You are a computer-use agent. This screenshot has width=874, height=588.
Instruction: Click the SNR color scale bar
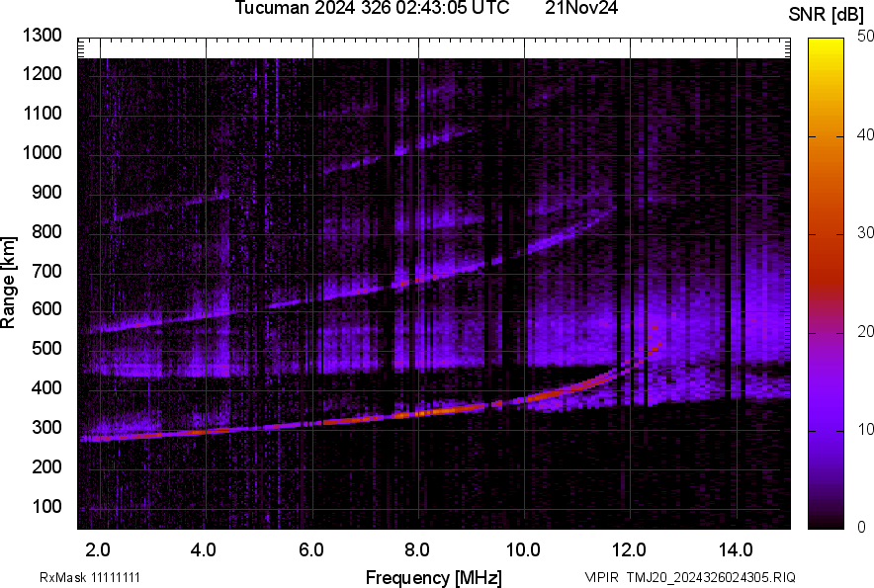click(826, 284)
